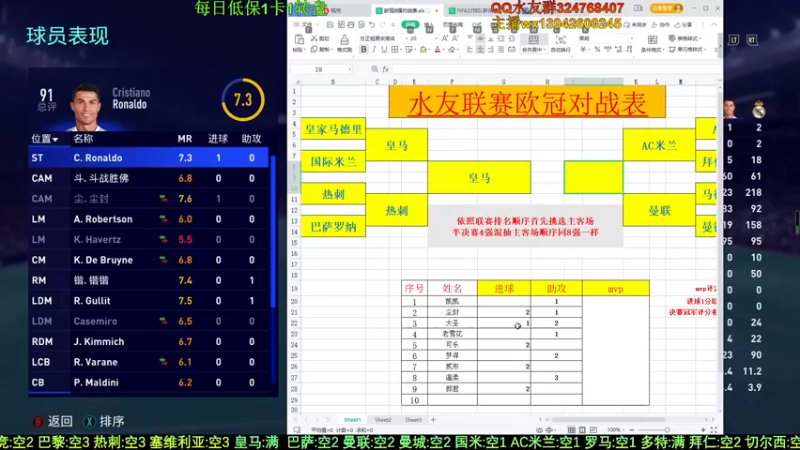
Task: Toggle Bold formatting in the ribbon
Action: (x=364, y=49)
